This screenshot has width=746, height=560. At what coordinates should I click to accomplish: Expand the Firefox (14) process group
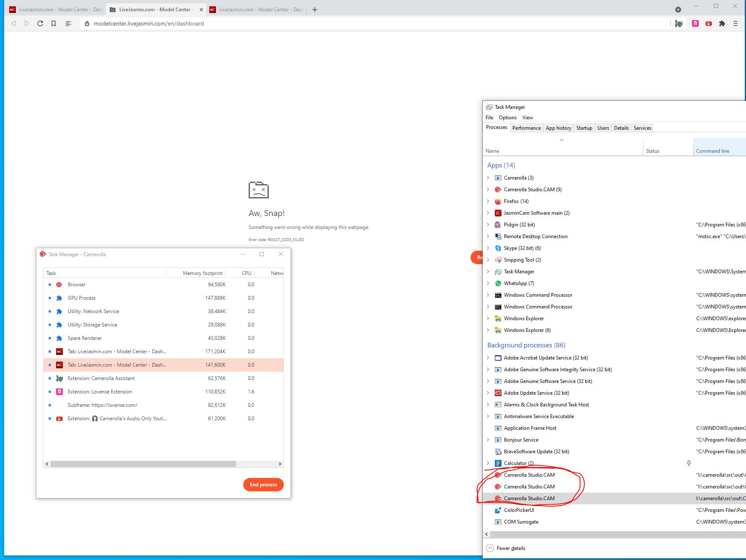488,201
